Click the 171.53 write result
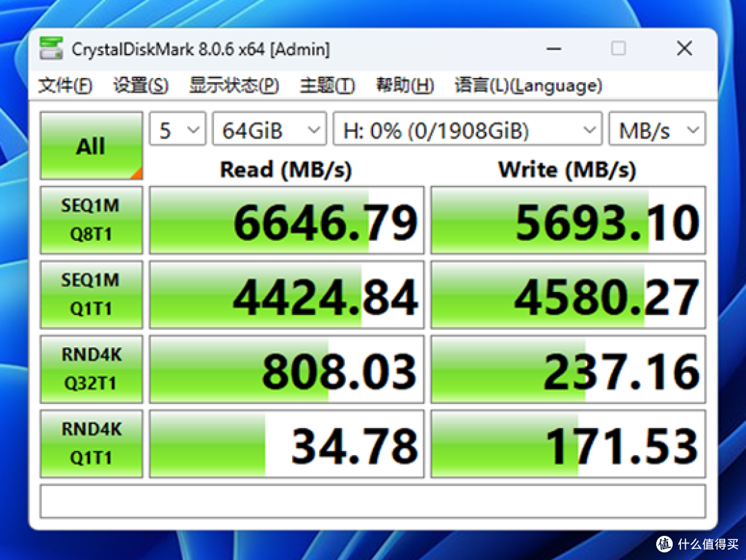746x560 pixels. [x=568, y=443]
